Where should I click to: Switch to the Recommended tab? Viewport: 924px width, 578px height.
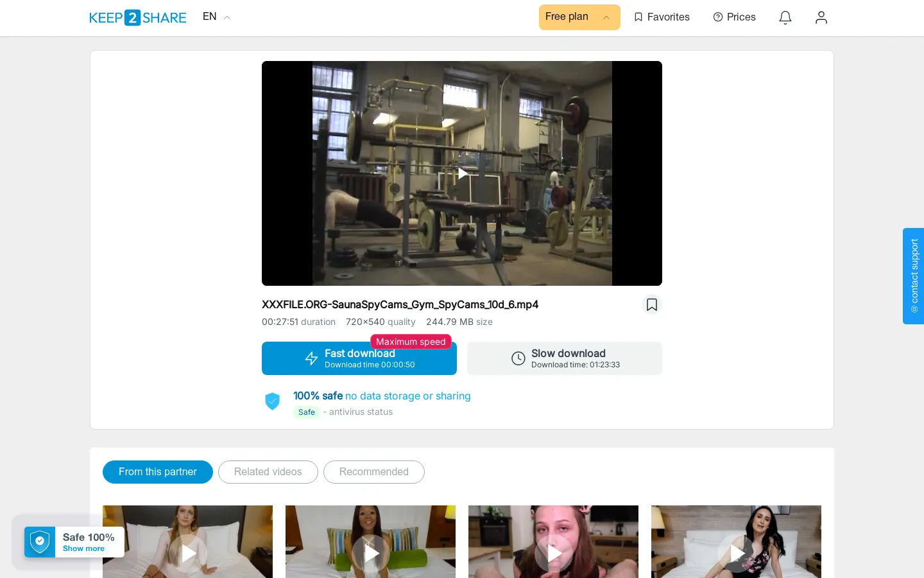point(374,472)
